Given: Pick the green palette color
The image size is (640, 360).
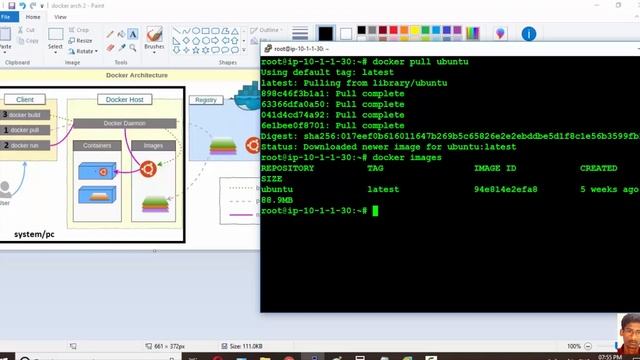Looking at the screenshot, I should [x=425, y=30].
